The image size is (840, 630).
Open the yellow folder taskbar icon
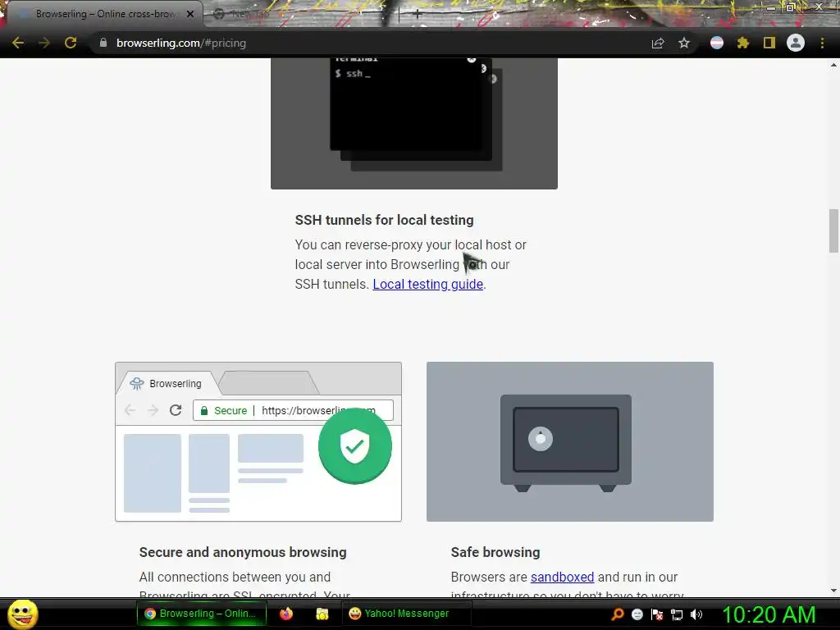point(322,614)
